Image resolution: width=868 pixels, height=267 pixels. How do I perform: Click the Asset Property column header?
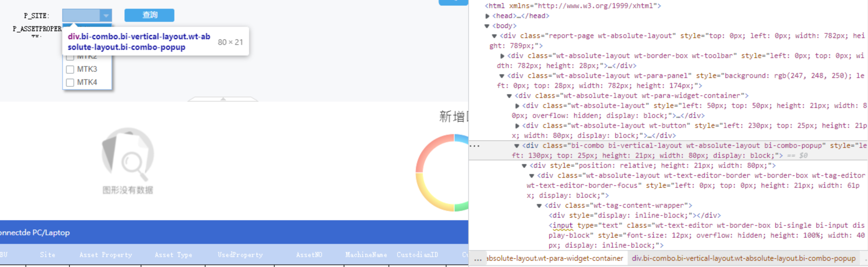[106, 255]
